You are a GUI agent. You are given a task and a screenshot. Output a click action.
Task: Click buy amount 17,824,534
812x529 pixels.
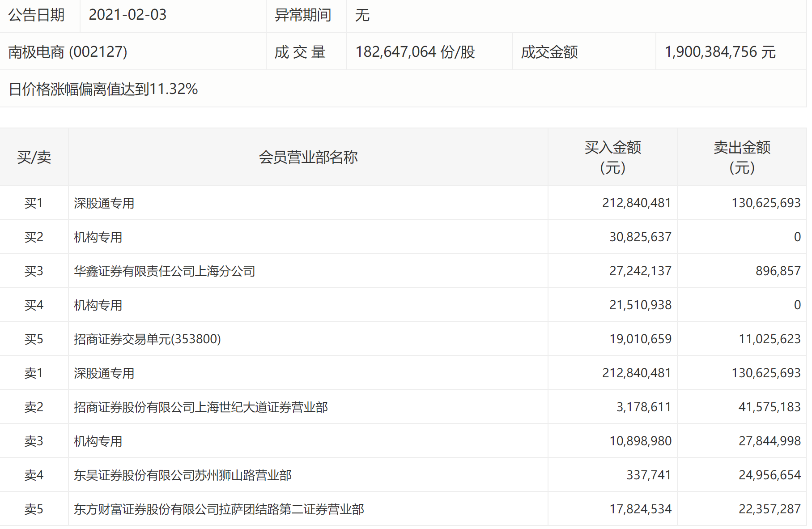(x=640, y=509)
